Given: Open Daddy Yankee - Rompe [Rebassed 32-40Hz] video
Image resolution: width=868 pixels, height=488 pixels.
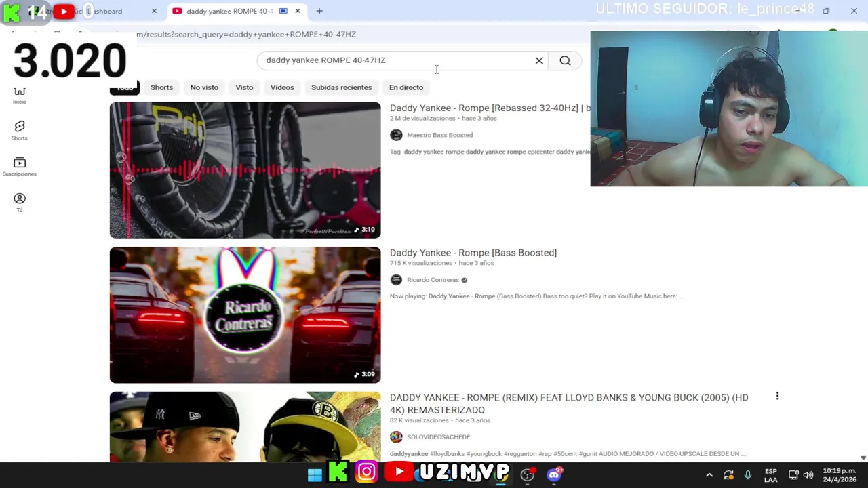Looking at the screenshot, I should coord(490,108).
